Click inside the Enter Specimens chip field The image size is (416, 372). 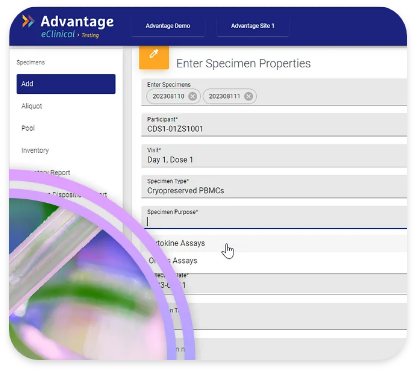[274, 92]
